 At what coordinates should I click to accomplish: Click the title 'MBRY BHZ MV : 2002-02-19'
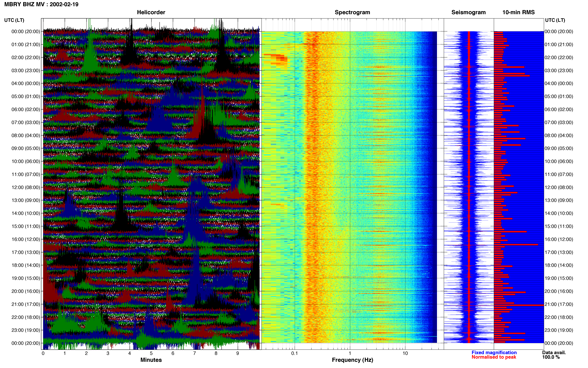point(41,4)
